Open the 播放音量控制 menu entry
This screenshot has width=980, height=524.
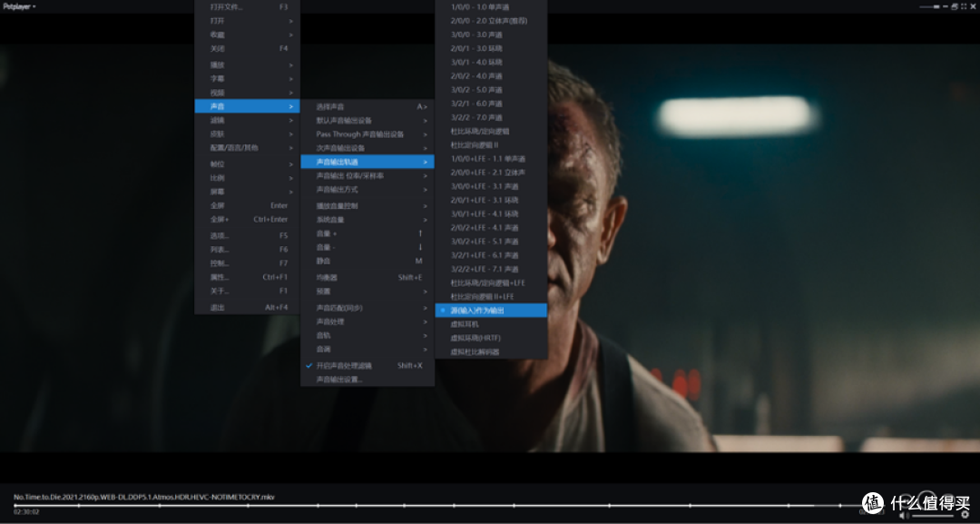367,206
